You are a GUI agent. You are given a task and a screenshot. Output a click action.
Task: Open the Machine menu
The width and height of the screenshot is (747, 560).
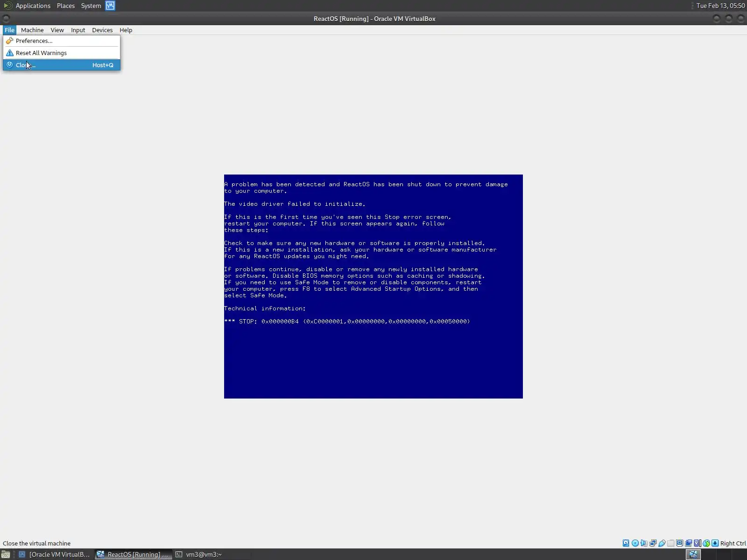[32, 30]
